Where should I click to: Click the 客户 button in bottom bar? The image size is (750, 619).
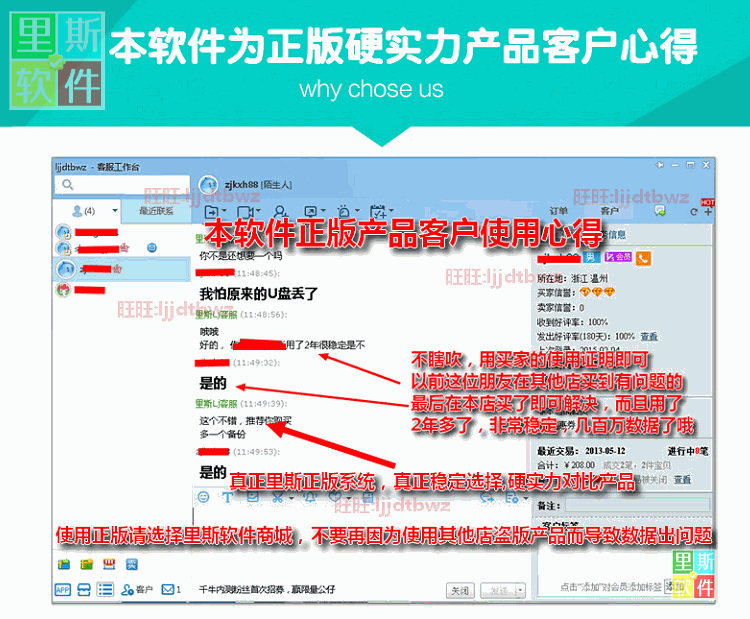(137, 590)
